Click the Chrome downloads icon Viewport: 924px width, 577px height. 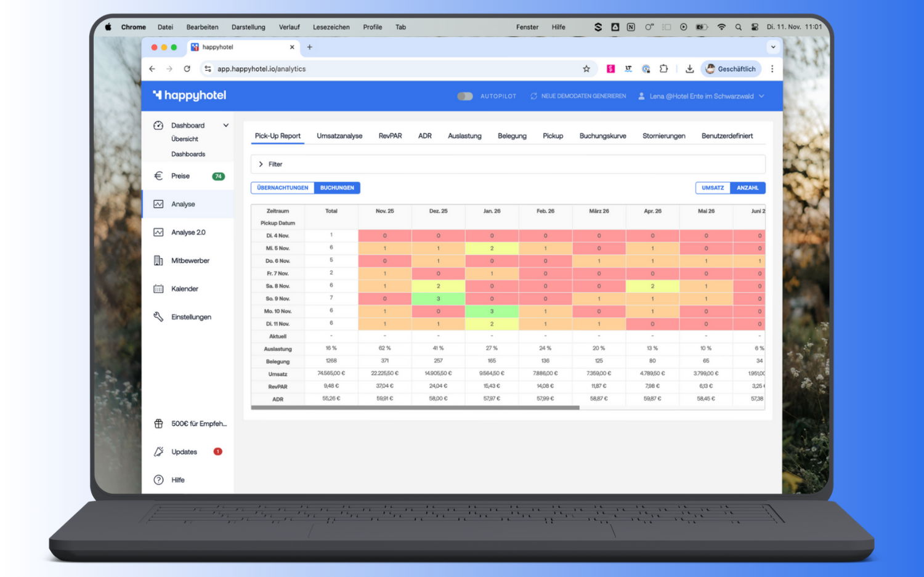pyautogui.click(x=690, y=69)
